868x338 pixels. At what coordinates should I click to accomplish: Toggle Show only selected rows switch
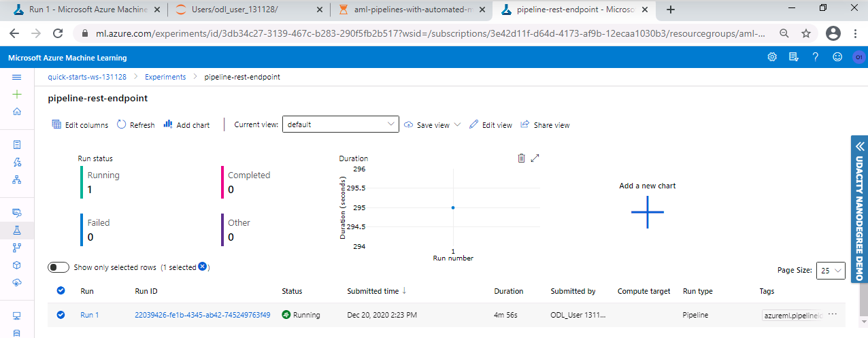(x=59, y=267)
